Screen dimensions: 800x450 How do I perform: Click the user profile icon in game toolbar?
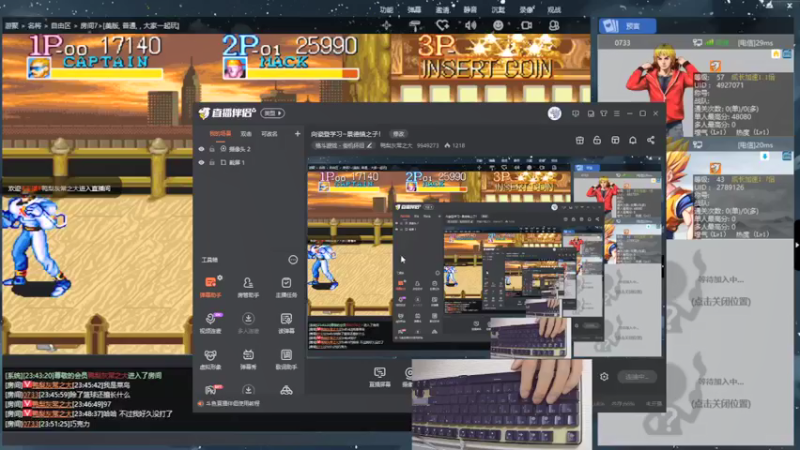pos(554,25)
